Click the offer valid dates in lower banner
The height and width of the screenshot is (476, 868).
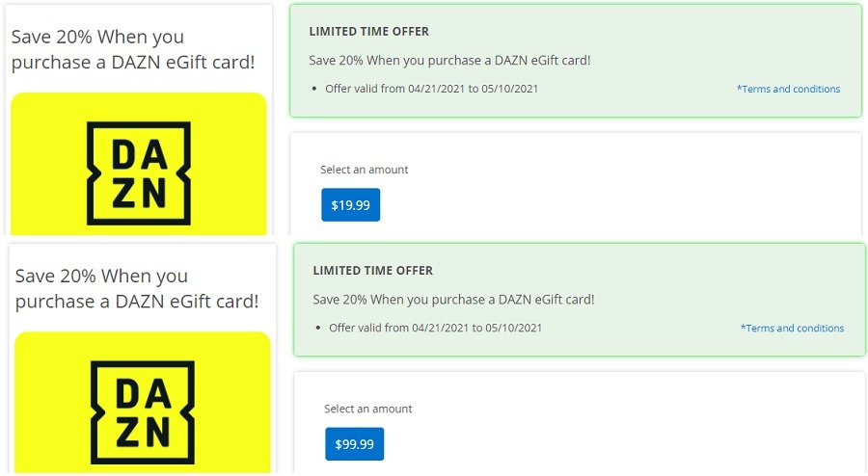point(435,328)
